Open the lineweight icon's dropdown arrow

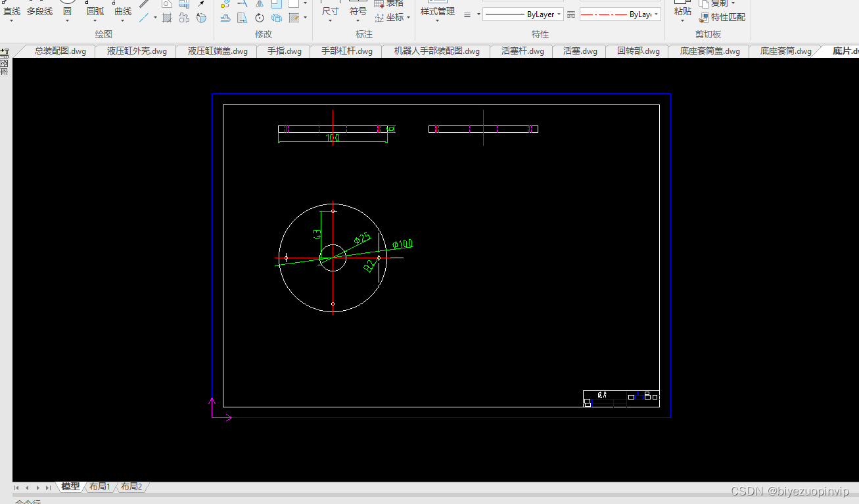pyautogui.click(x=478, y=14)
